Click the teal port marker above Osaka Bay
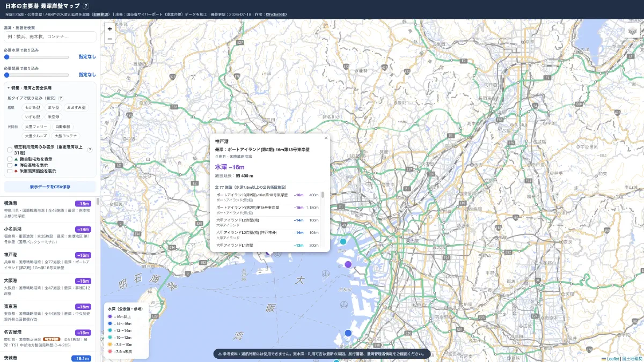 [x=343, y=241]
